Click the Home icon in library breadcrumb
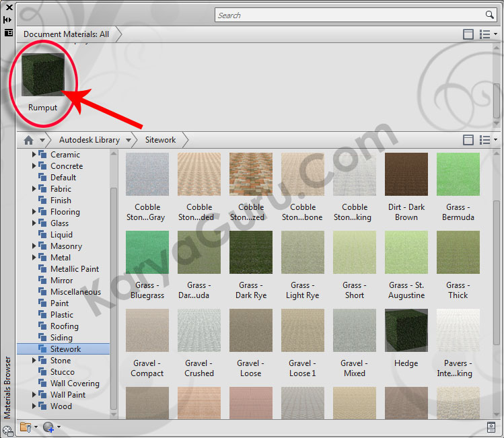Viewport: 504px width, 438px height. pyautogui.click(x=28, y=140)
